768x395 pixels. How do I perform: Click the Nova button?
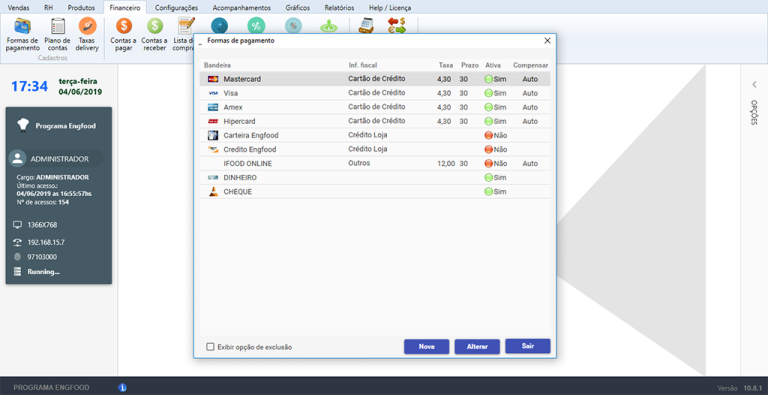click(x=427, y=346)
